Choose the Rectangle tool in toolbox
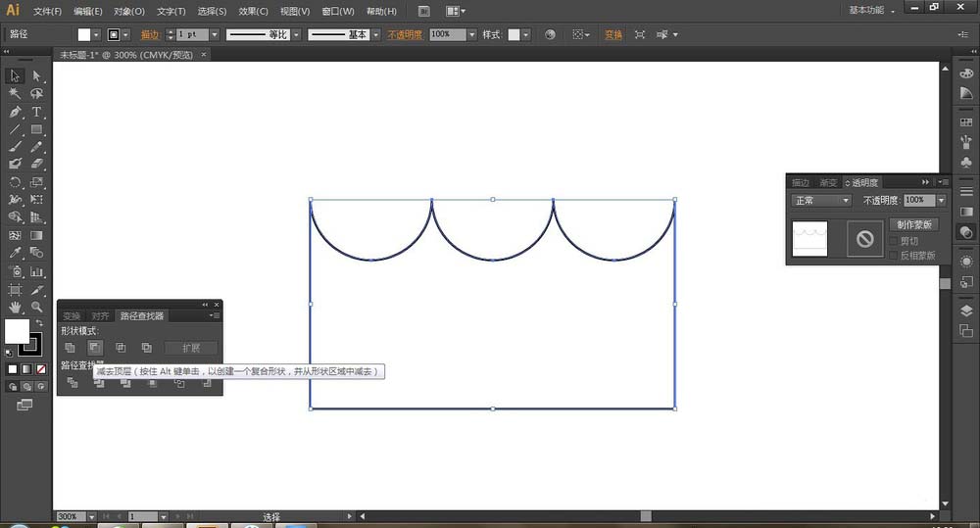The height and width of the screenshot is (528, 980). tap(36, 129)
